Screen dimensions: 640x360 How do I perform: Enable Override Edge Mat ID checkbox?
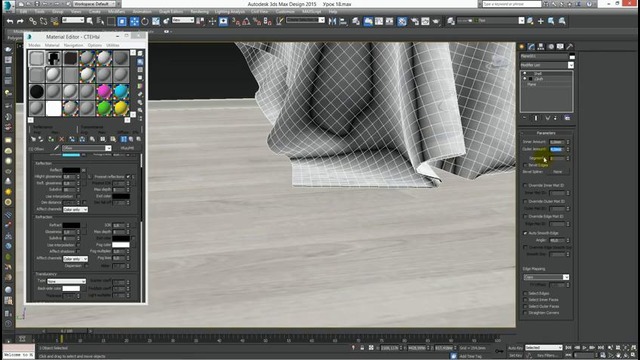pyautogui.click(x=525, y=216)
